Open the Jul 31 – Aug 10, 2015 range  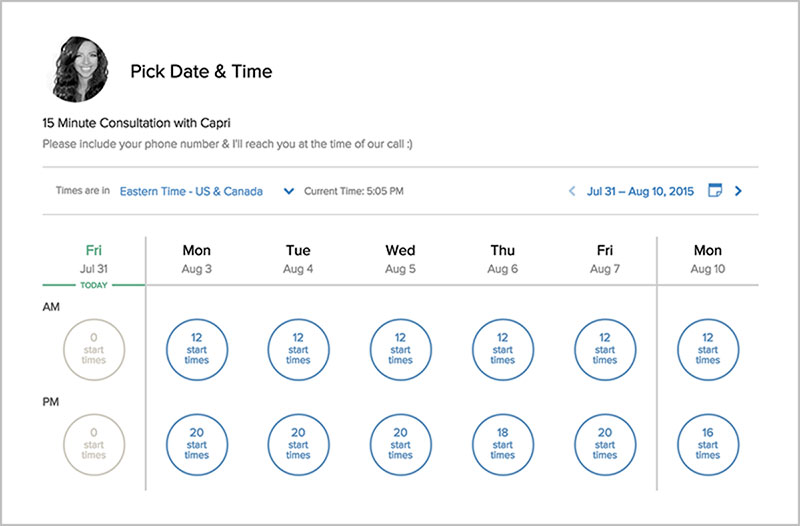pos(640,191)
